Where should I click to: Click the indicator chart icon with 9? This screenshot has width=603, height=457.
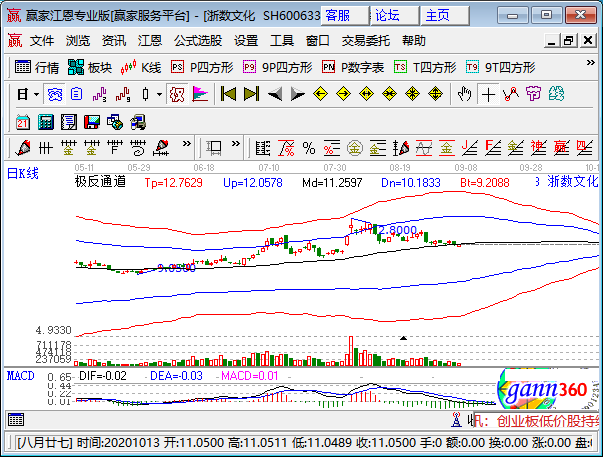click(123, 94)
